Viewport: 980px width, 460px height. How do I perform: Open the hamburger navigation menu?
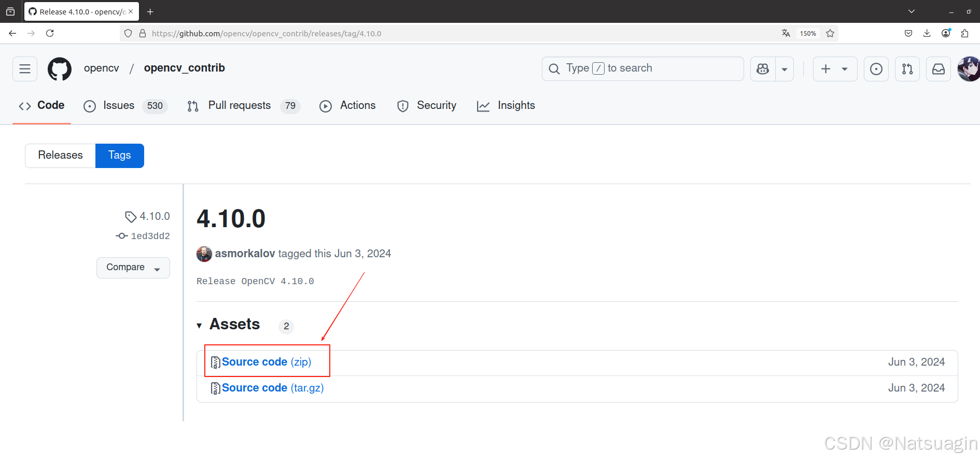click(x=25, y=69)
